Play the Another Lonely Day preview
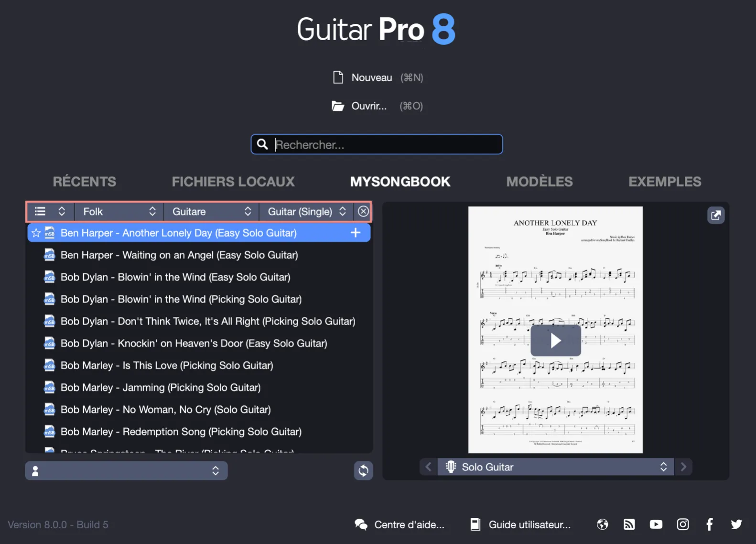 coord(555,340)
